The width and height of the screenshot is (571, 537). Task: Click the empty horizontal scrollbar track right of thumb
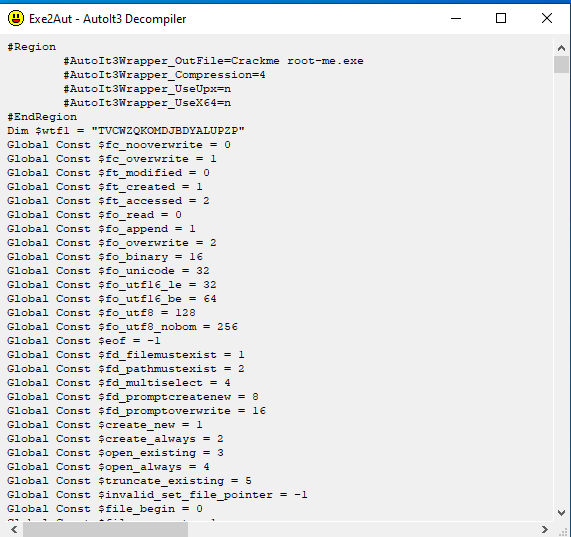(x=362, y=529)
